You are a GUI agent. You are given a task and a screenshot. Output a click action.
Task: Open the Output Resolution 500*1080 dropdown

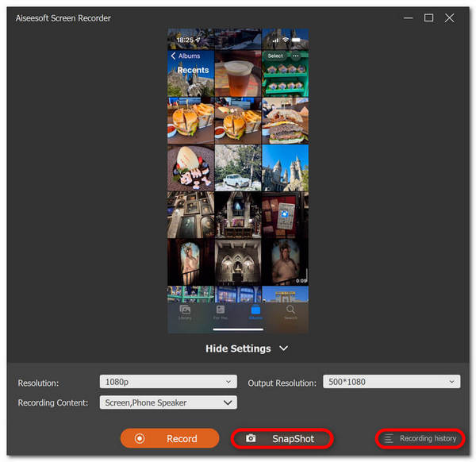pyautogui.click(x=392, y=382)
